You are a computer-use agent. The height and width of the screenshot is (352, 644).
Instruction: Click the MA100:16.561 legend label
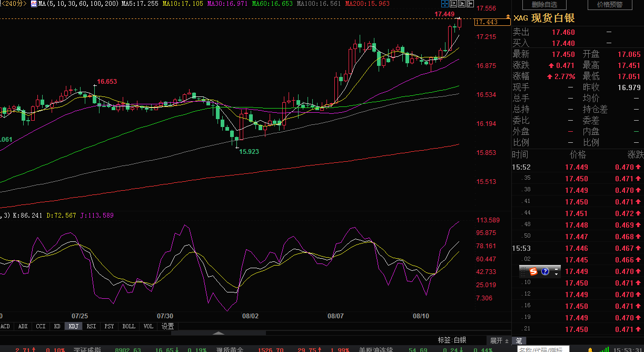320,4
